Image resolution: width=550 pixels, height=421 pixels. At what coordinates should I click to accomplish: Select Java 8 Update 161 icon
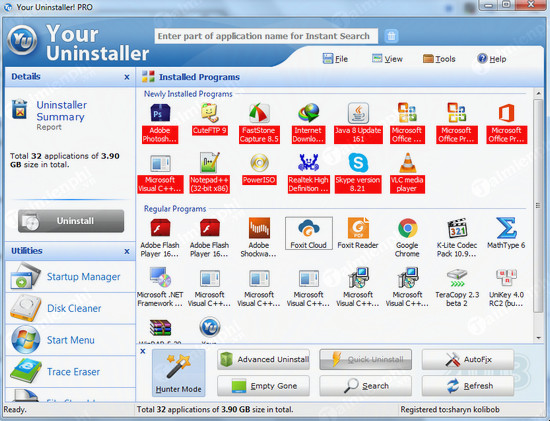point(358,113)
